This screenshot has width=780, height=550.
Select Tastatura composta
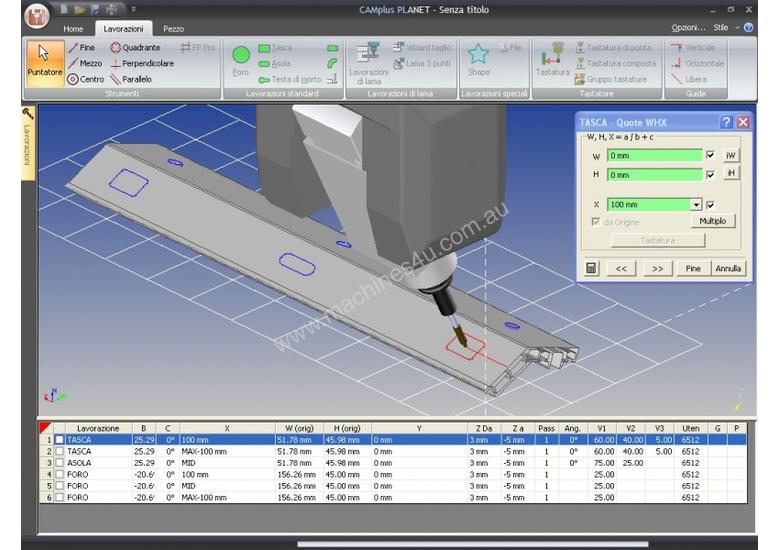(x=616, y=64)
